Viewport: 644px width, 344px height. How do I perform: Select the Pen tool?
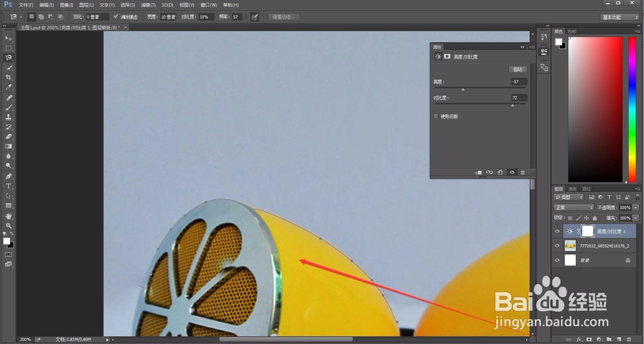8,177
